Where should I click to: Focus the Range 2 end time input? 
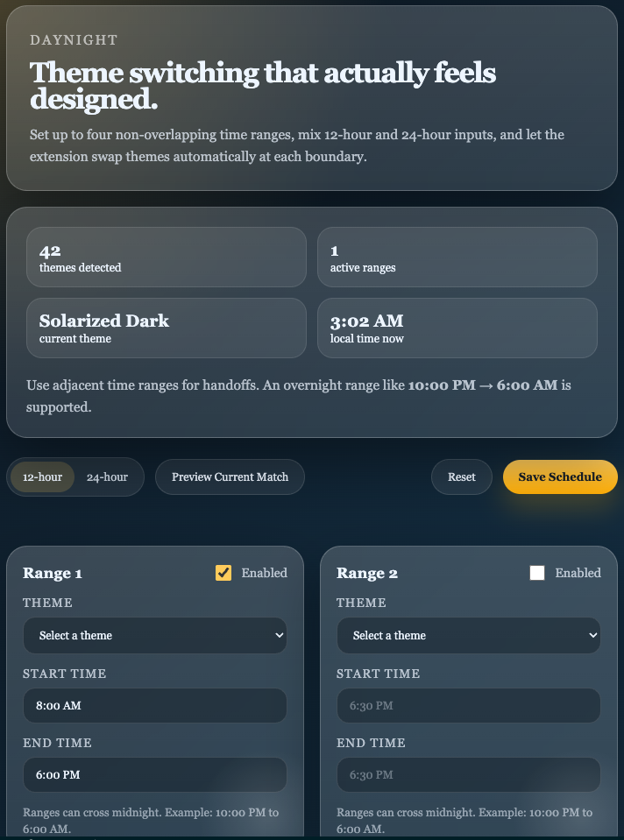468,774
